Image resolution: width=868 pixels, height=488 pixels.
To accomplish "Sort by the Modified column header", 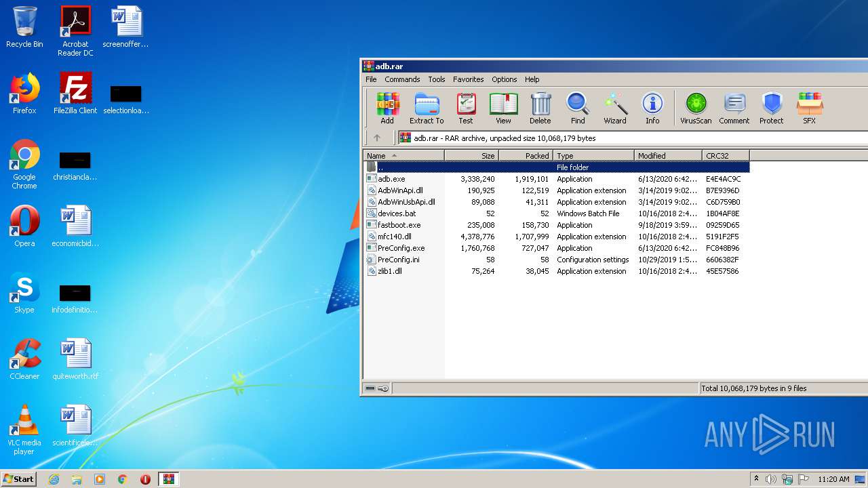I will coord(669,156).
